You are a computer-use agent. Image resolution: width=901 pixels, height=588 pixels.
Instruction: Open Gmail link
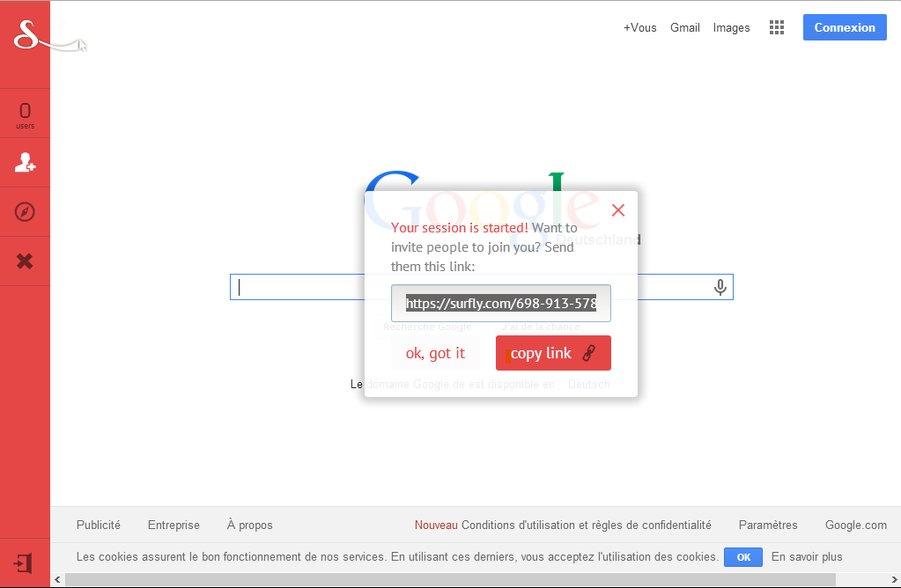685,27
